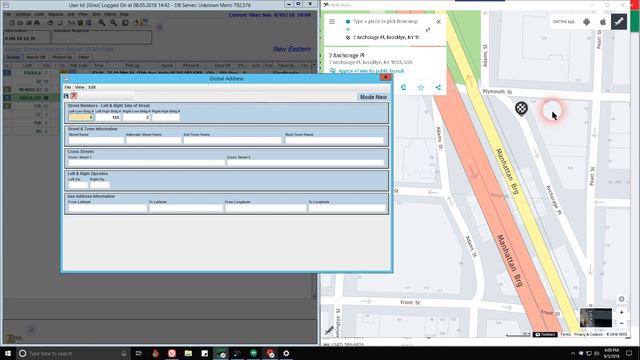Viewport: 640px width, 360px height.
Task: Click the Cross Street 2 field
Action: [305, 162]
